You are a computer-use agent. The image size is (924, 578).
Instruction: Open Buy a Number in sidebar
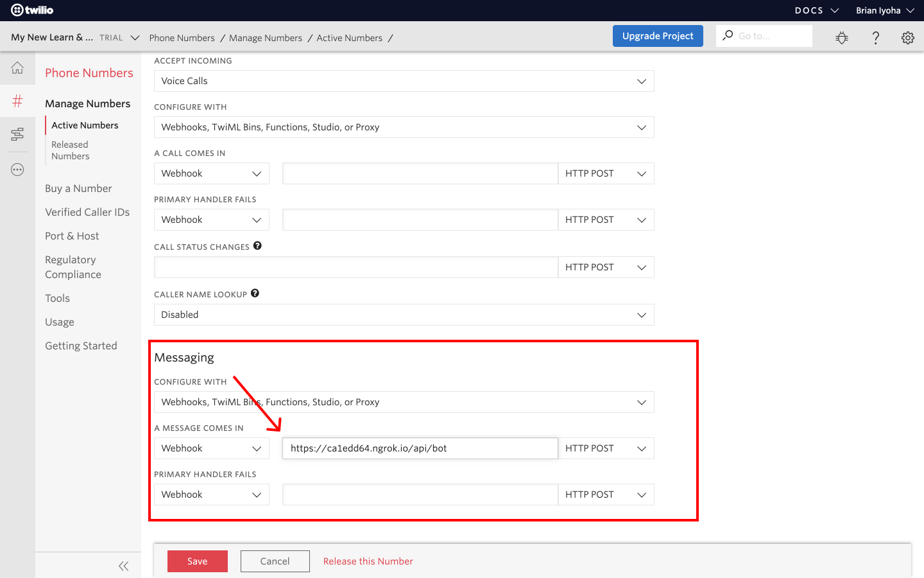point(78,188)
